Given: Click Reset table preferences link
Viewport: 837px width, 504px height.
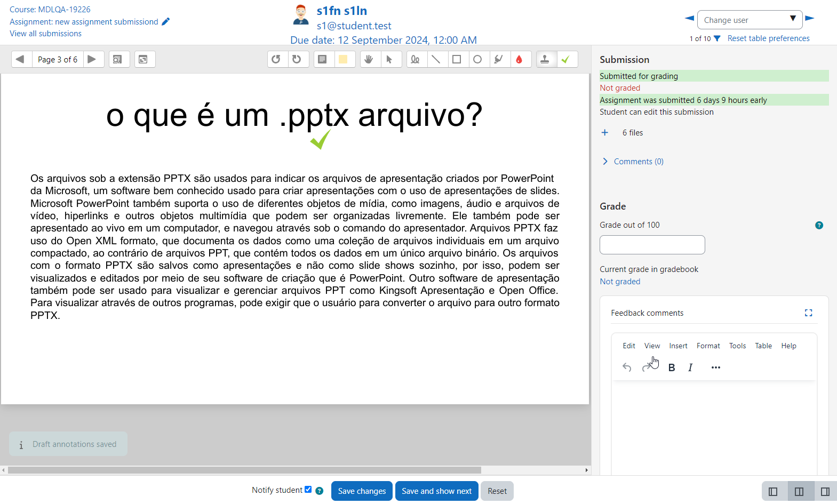Looking at the screenshot, I should point(768,38).
